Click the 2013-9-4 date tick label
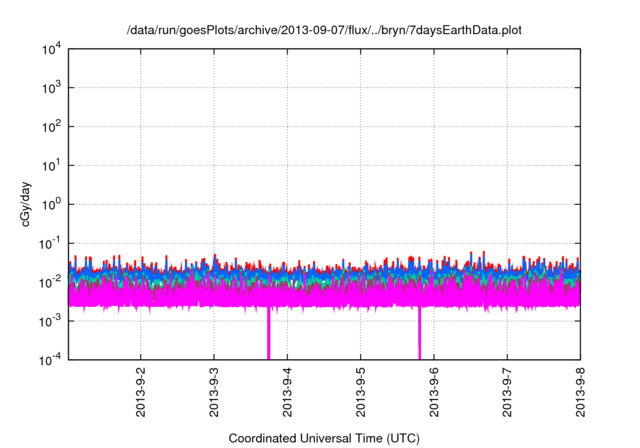 pyautogui.click(x=287, y=392)
